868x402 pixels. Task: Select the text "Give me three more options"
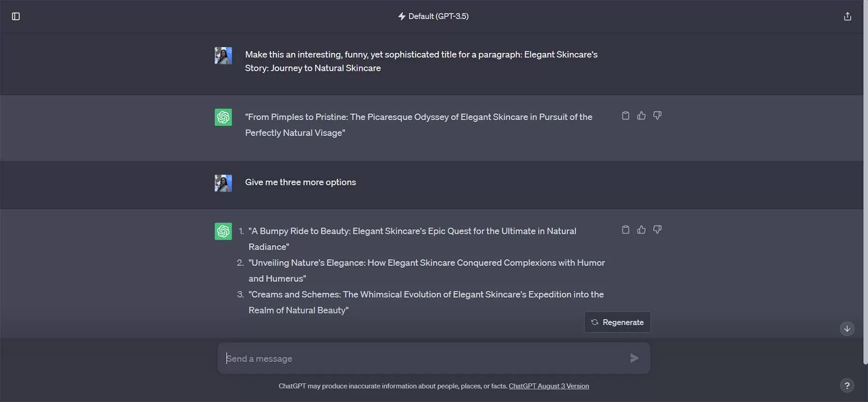pos(300,182)
